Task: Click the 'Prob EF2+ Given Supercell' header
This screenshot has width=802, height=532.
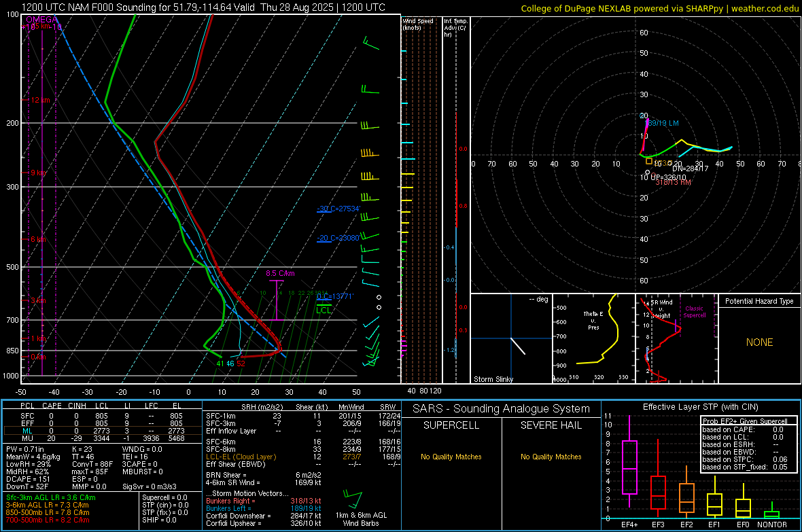Action: point(745,421)
